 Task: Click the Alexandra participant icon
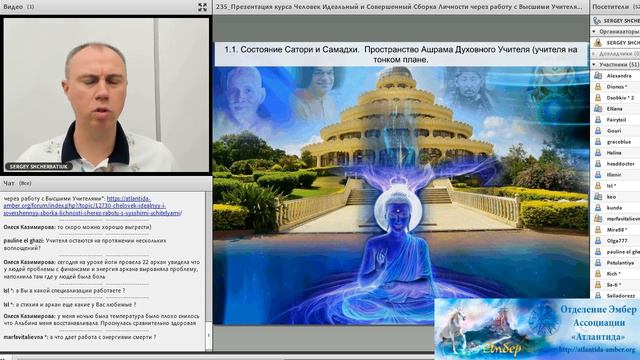(598, 76)
